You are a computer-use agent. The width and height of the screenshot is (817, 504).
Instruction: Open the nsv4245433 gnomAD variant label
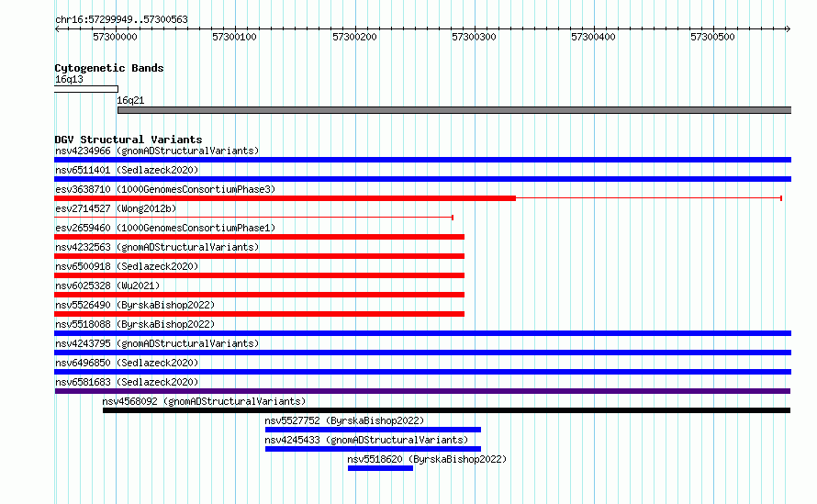pos(366,440)
